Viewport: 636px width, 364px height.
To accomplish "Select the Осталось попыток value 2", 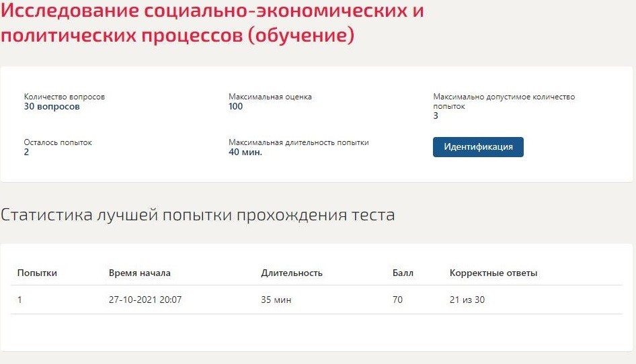I will (x=26, y=152).
